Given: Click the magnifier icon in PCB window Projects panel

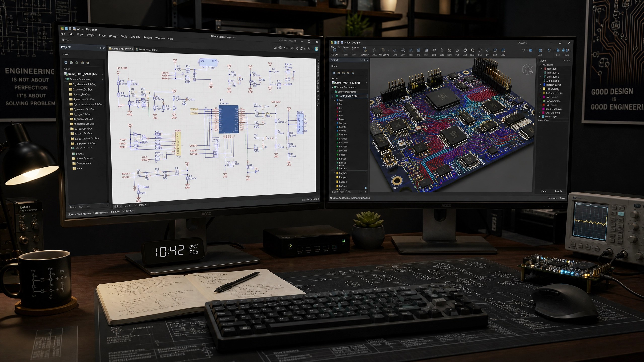Looking at the screenshot, I should [x=353, y=73].
